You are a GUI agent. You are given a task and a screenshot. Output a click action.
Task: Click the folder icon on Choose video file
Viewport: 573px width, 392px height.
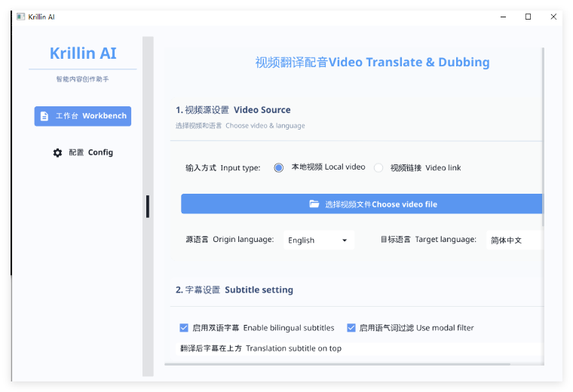click(x=314, y=204)
